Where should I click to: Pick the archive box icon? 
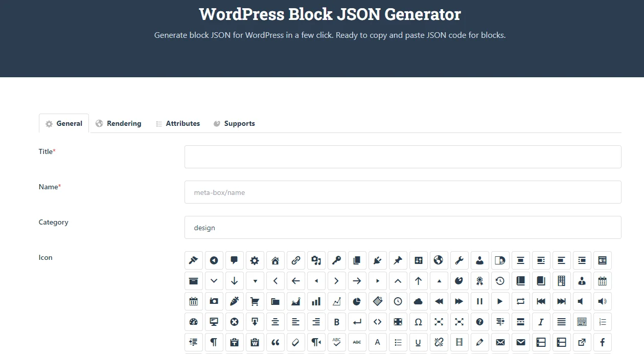click(x=194, y=281)
